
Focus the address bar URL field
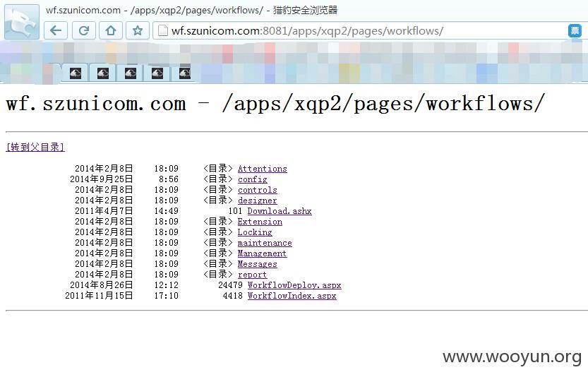(x=360, y=31)
